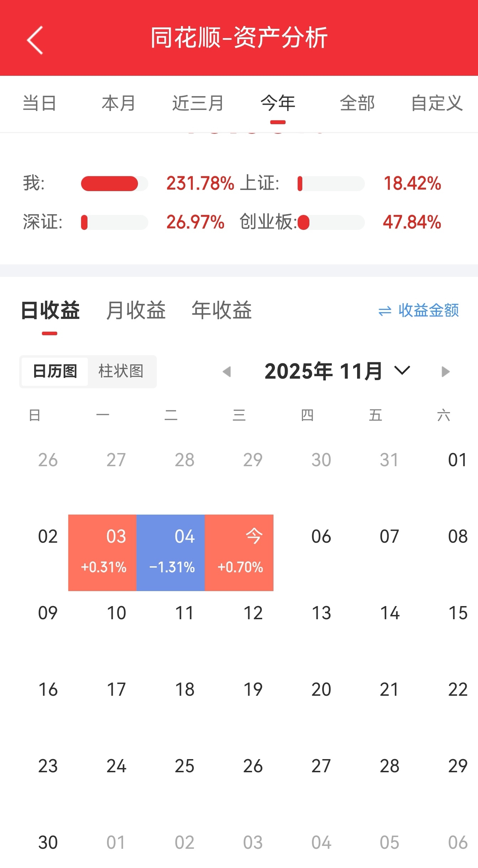478x868 pixels.
Task: Open the 03 day cell +0.31%
Action: tap(102, 552)
